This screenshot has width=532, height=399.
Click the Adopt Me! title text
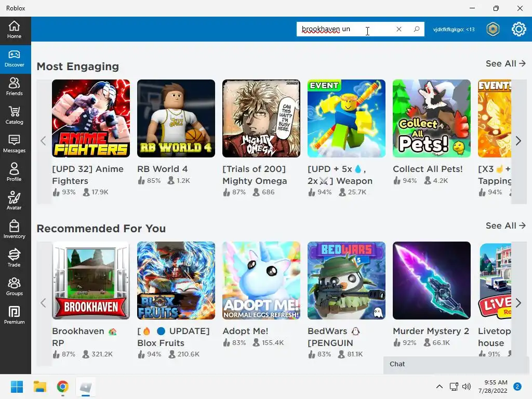point(245,331)
